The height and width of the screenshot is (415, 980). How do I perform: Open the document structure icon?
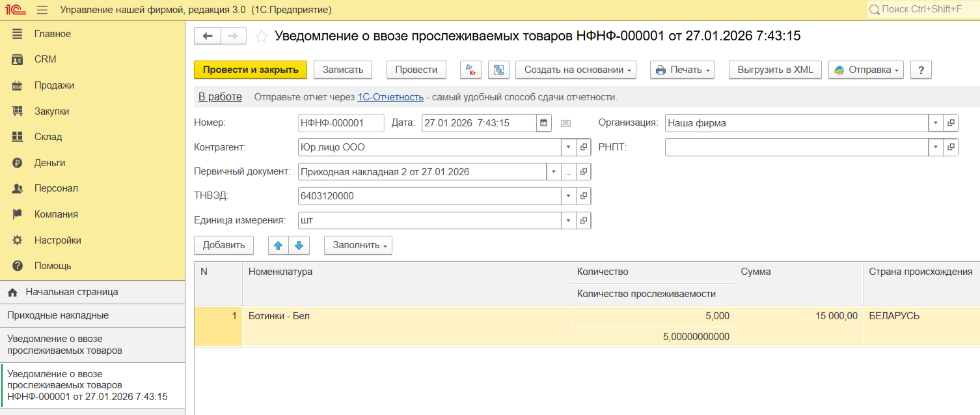tap(499, 70)
